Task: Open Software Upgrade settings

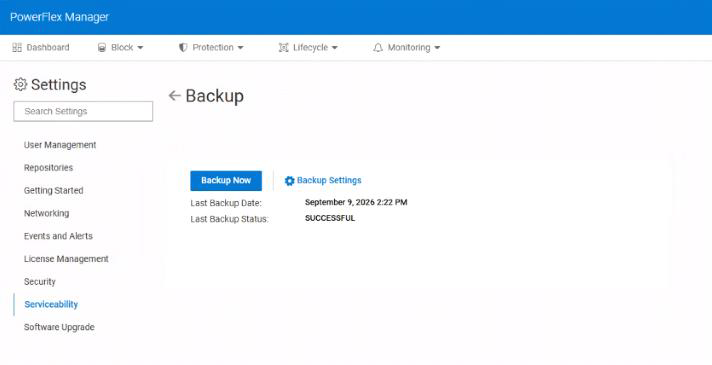Action: 59,327
